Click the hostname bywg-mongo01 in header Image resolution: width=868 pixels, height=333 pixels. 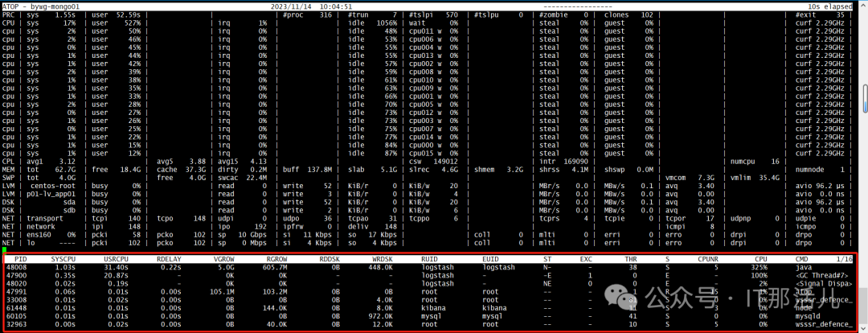point(55,6)
